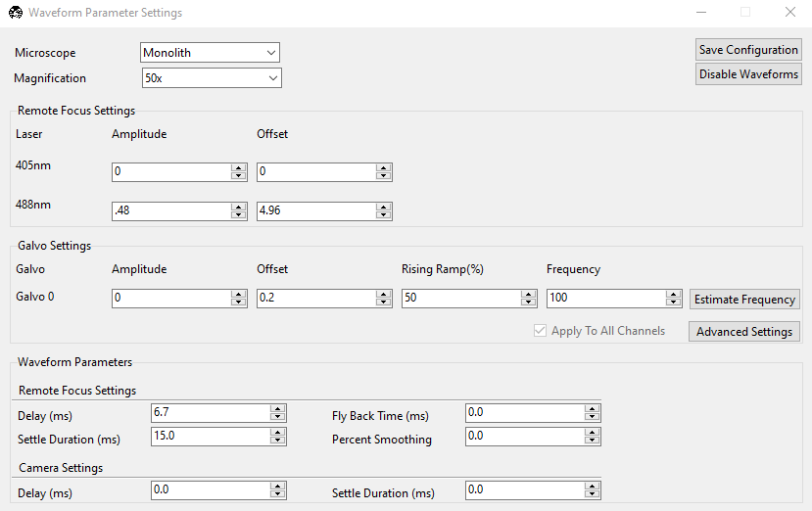Open the Magnification dropdown set to 50x
This screenshot has height=511, width=812.
pos(212,77)
